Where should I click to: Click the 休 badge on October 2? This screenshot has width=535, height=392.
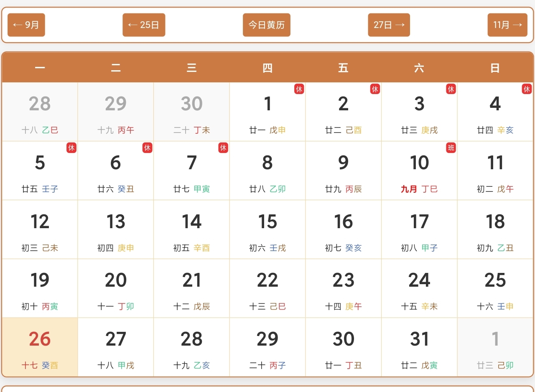pyautogui.click(x=375, y=89)
